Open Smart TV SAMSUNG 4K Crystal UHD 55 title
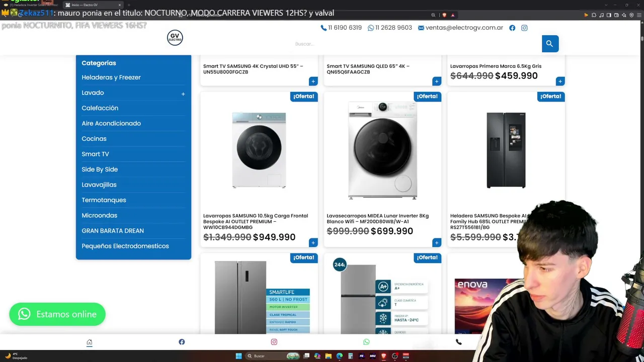The width and height of the screenshot is (644, 362). 253,69
